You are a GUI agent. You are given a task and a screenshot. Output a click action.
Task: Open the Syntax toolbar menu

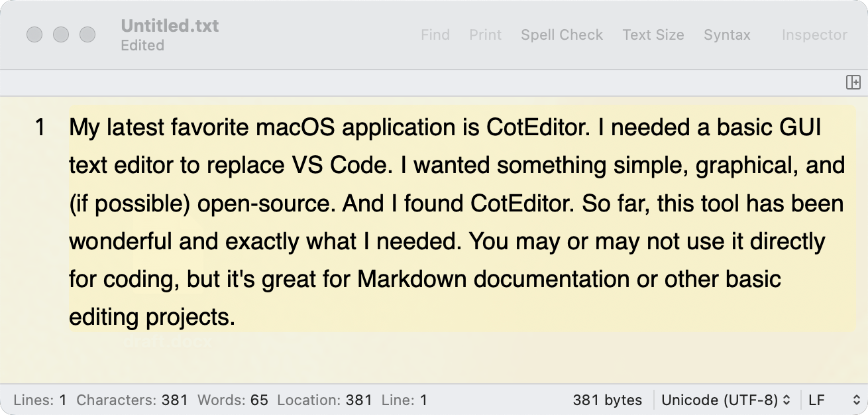pos(727,35)
